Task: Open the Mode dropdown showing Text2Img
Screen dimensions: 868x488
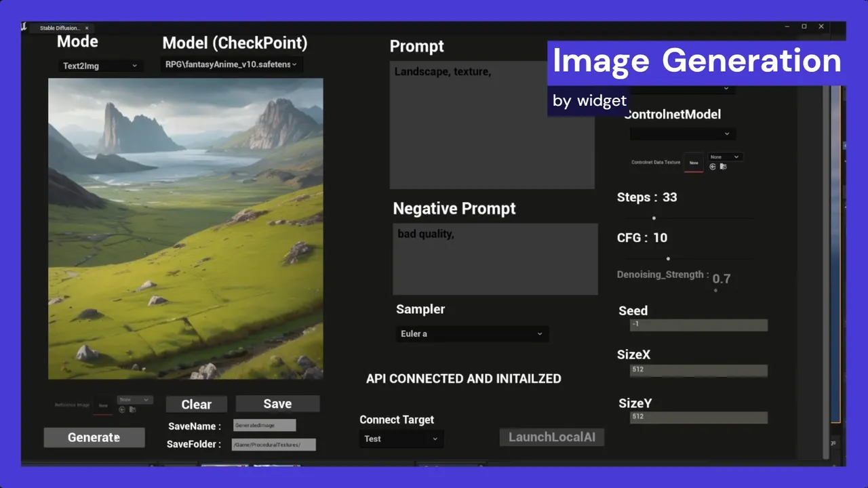Action: (100, 66)
